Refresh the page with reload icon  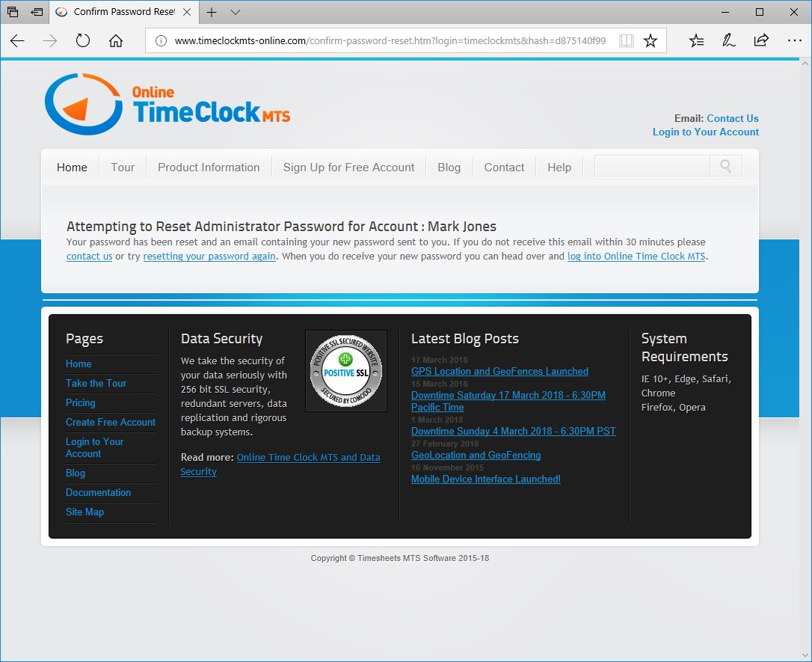pyautogui.click(x=83, y=40)
